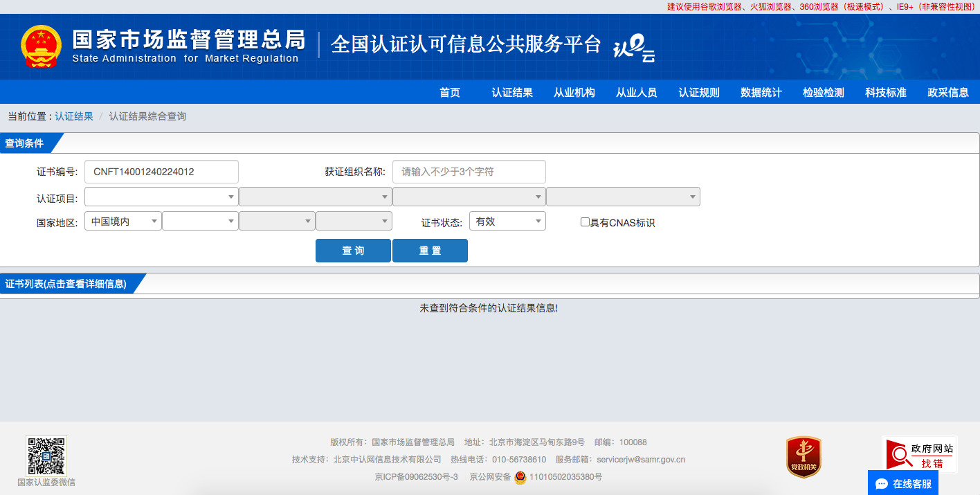The width and height of the screenshot is (980, 495).
Task: Go to the 从业机构 menu
Action: point(574,92)
